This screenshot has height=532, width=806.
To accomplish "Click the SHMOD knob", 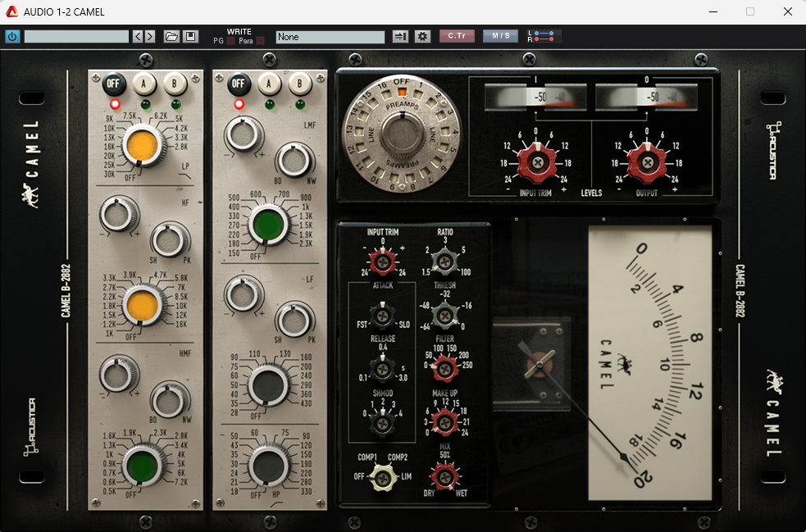I will [382, 424].
